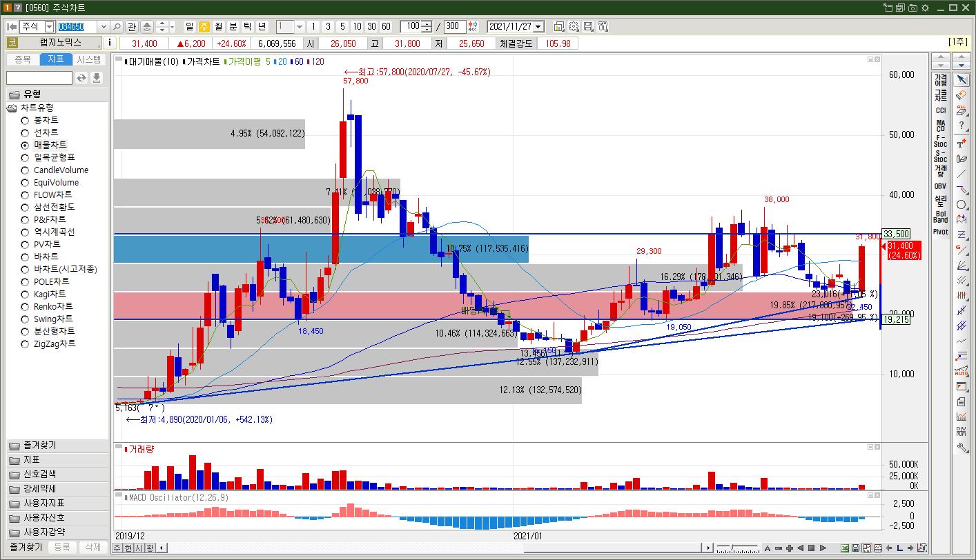Select the straight trend line tool

[962, 174]
